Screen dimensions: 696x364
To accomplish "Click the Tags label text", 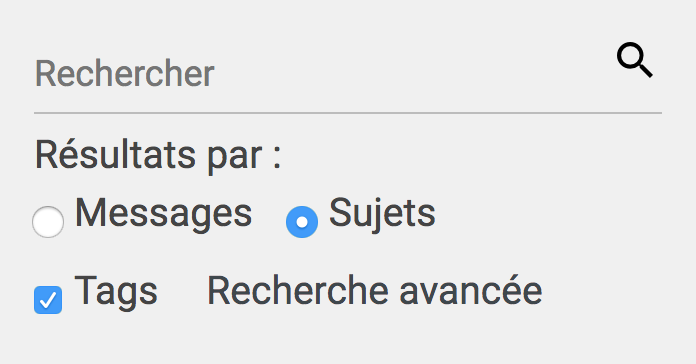I will pos(116,292).
